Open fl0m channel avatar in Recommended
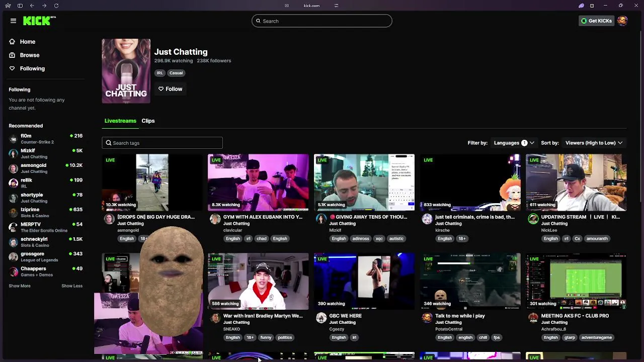Image resolution: width=644 pixels, height=362 pixels. point(13,139)
